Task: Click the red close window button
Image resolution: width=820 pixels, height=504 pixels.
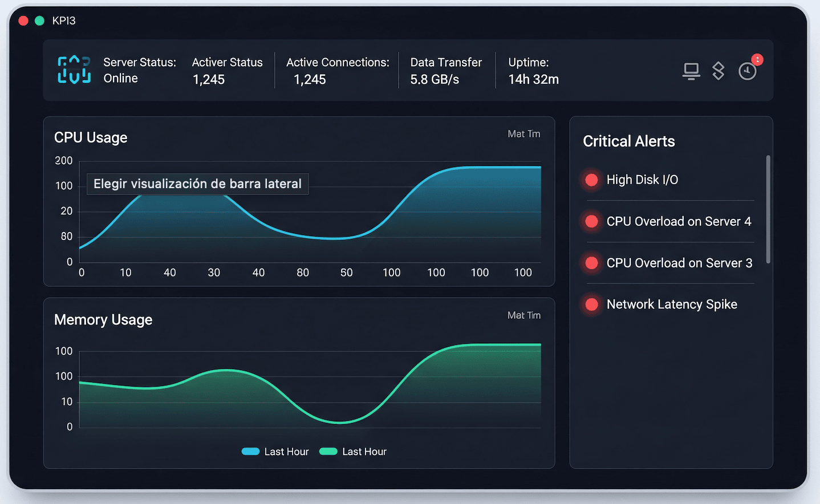Action: (x=23, y=21)
